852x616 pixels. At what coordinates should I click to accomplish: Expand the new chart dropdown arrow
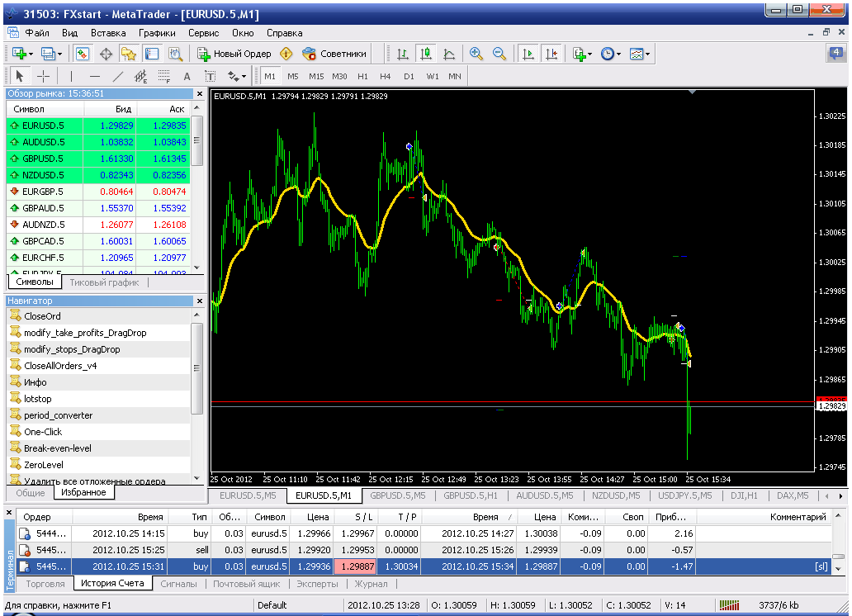point(31,54)
